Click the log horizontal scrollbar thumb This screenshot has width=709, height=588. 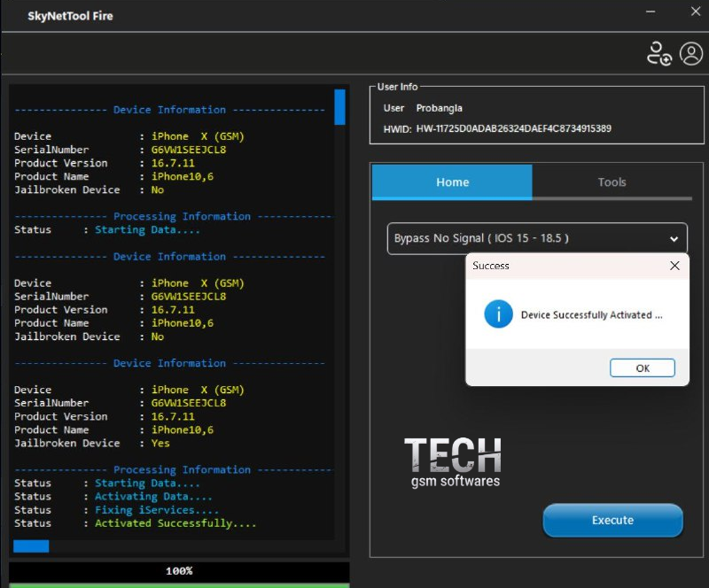(x=31, y=546)
